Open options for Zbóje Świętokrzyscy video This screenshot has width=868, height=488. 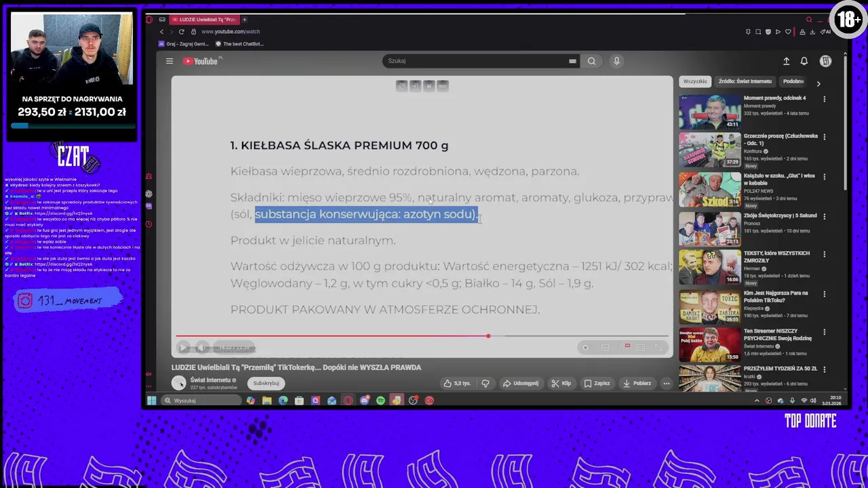point(825,216)
